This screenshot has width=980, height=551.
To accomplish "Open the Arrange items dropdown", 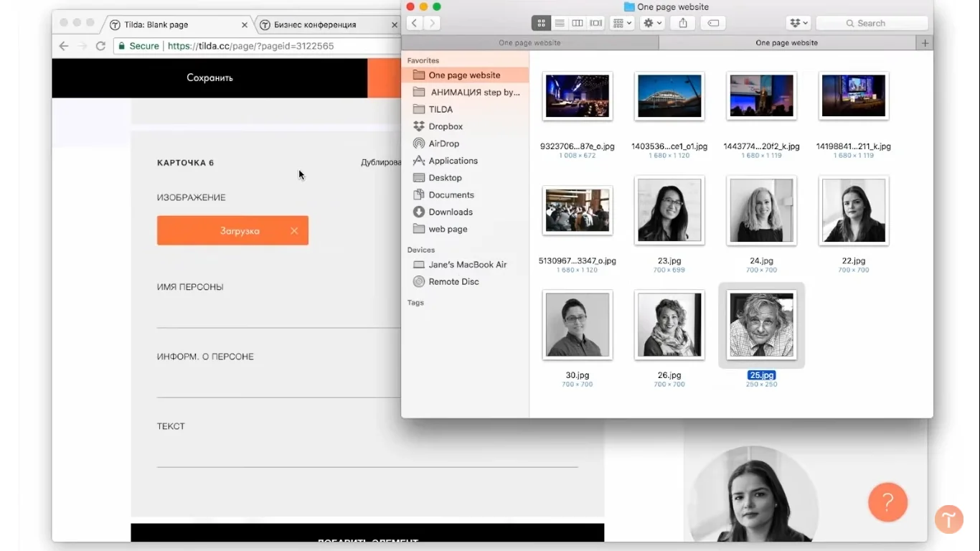I will (621, 23).
